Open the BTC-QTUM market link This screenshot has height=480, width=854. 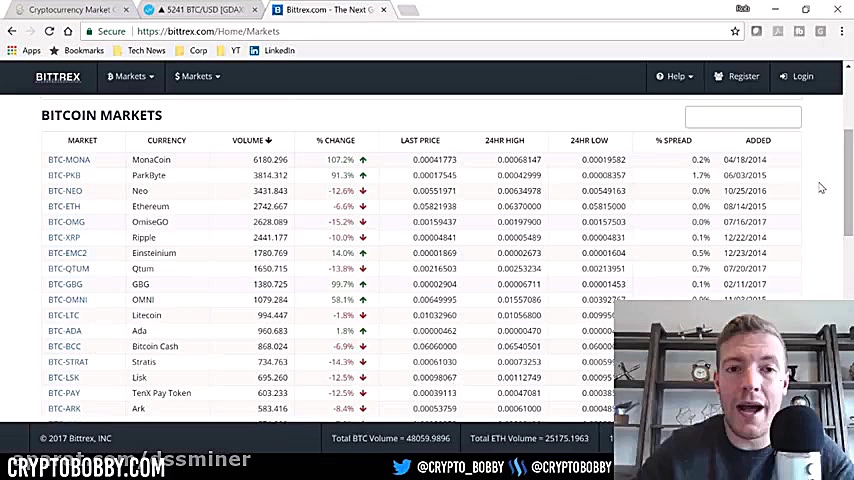point(69,269)
